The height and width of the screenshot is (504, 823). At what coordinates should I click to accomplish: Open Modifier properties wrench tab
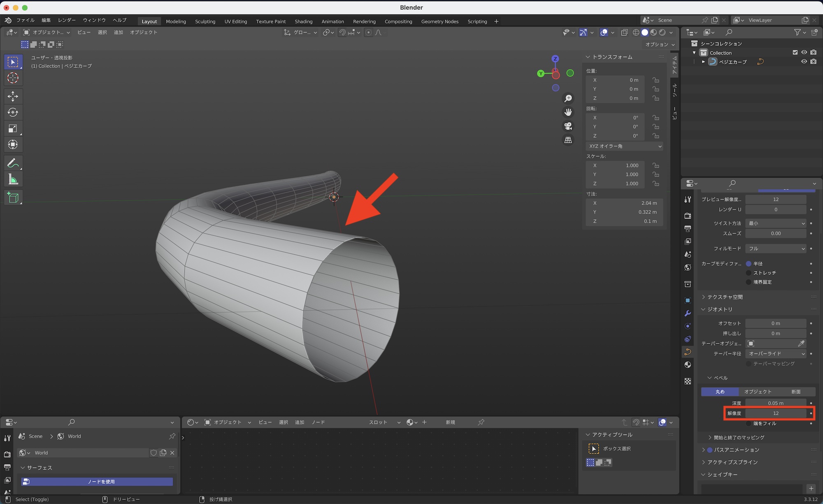pyautogui.click(x=688, y=314)
